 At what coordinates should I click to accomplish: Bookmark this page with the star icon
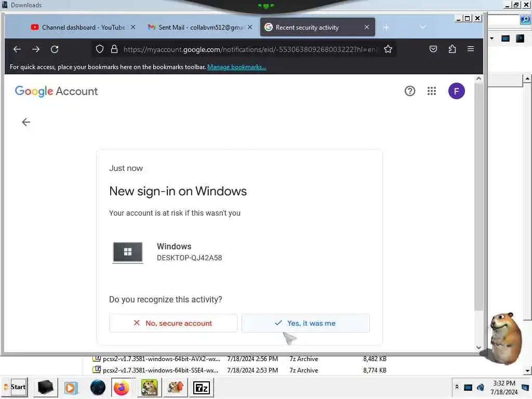click(x=388, y=49)
